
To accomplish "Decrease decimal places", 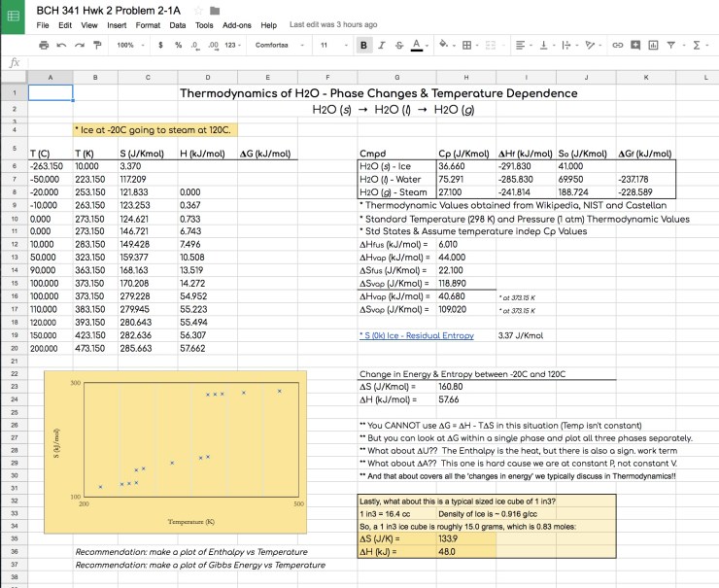I will [195, 45].
